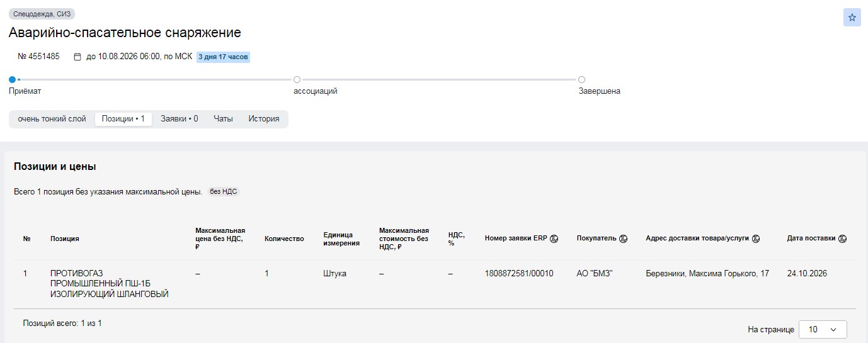Click the Максимальная цена без НДС header

(220, 239)
